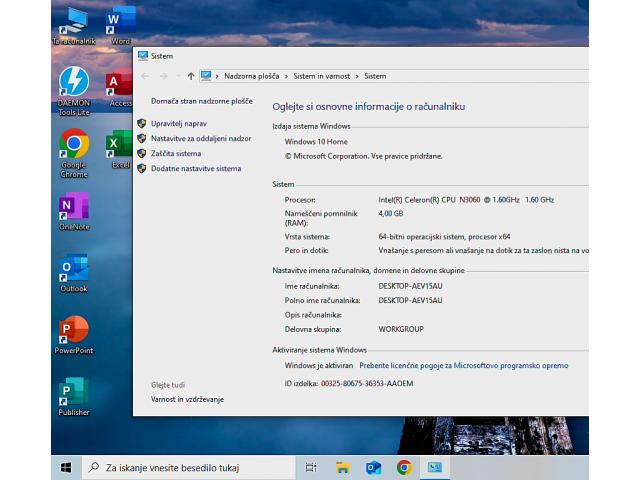Click the WORKGROUP value
Viewport: 640px width, 480px height.
(x=401, y=329)
